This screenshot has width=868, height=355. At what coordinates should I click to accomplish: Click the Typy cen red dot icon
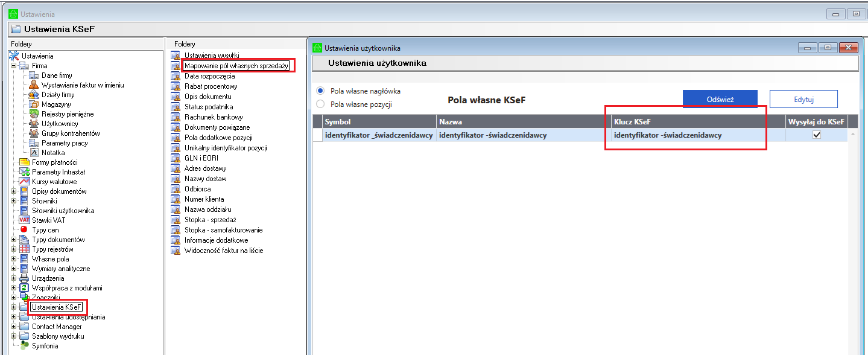pos(24,230)
